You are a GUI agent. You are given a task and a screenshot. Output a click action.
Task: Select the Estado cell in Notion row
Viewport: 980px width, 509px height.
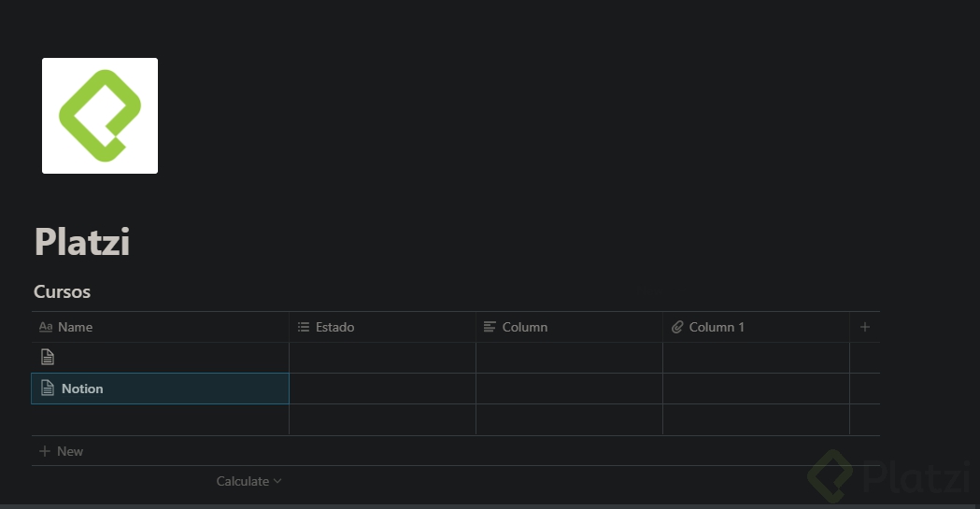(x=382, y=389)
